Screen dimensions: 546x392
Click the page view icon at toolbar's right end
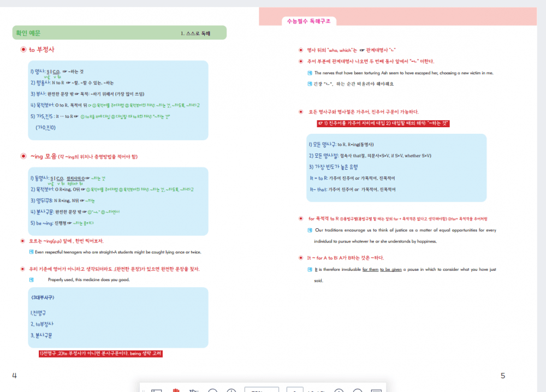coord(376,390)
